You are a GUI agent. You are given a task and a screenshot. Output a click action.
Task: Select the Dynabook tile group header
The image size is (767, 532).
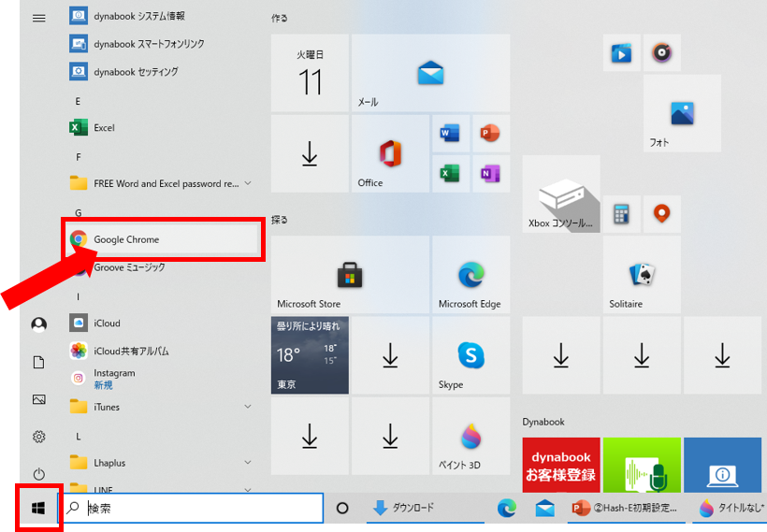[543, 422]
